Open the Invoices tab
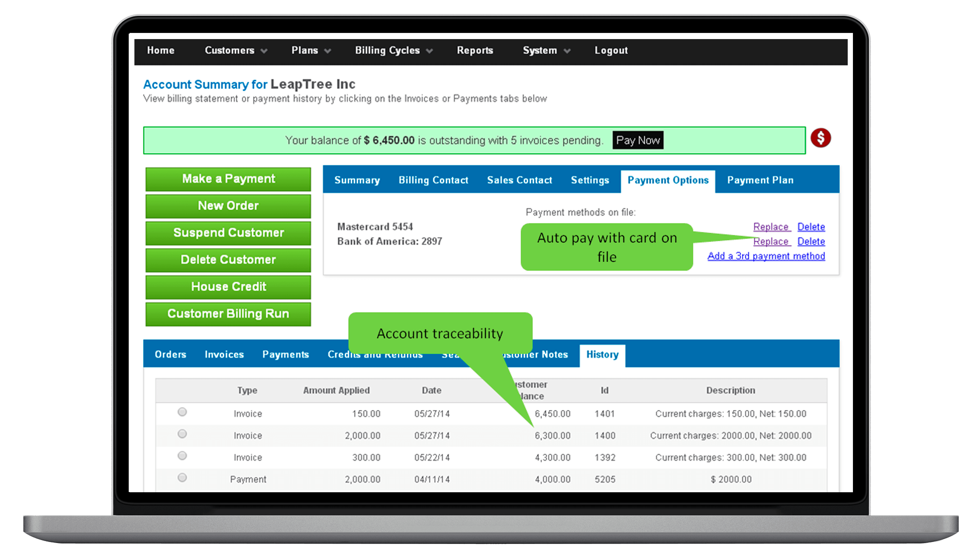980x560 pixels. pyautogui.click(x=224, y=354)
